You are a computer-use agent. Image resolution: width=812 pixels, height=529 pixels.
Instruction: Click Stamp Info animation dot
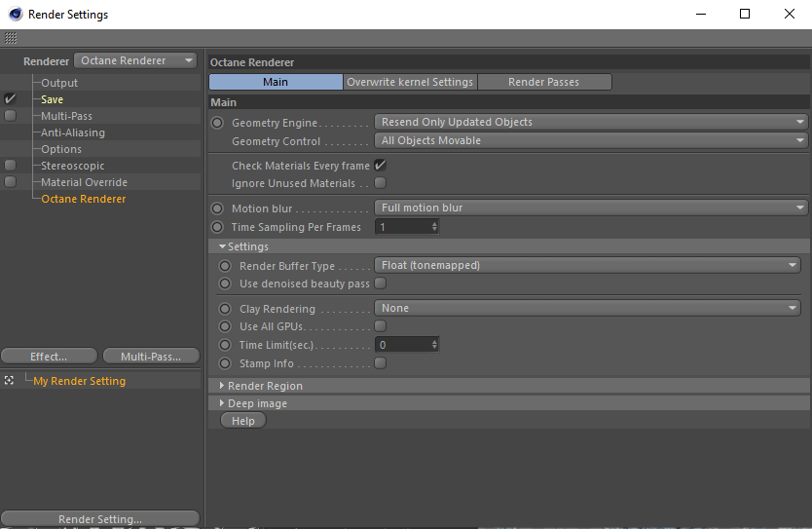(225, 363)
